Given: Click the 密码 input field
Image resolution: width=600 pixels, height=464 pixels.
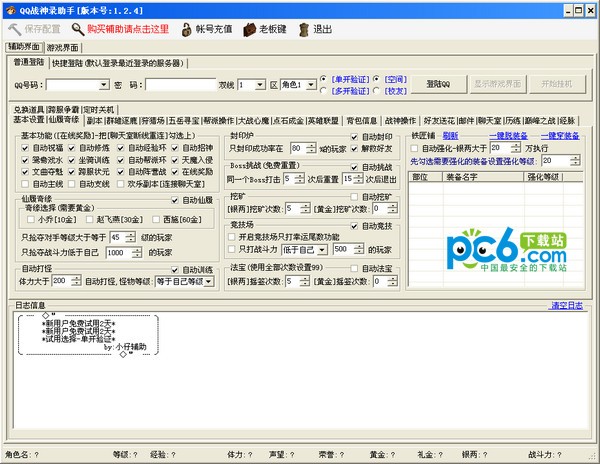Looking at the screenshot, I should click(181, 85).
